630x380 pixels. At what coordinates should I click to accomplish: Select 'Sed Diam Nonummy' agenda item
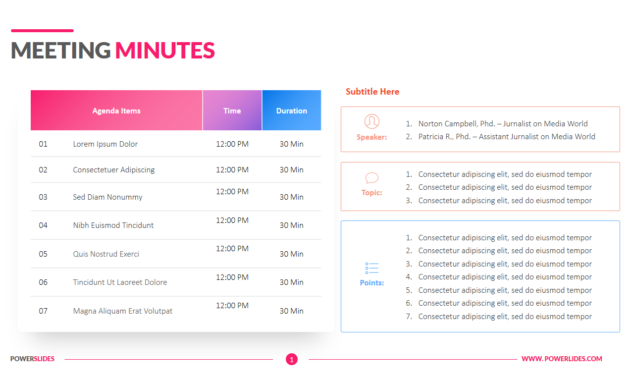click(108, 197)
